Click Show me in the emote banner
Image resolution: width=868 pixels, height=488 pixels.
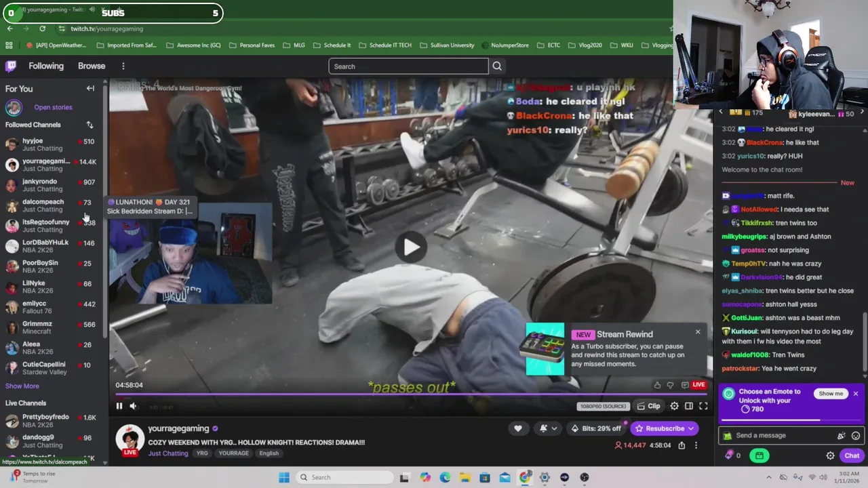coord(831,394)
